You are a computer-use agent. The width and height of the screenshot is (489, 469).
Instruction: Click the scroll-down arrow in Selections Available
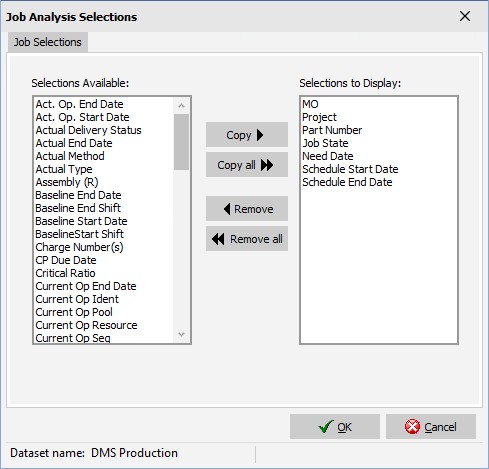point(181,334)
